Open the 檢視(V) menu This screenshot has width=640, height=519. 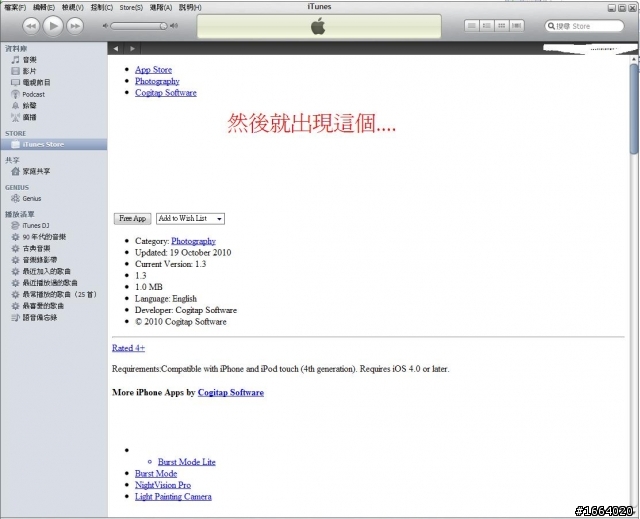pyautogui.click(x=73, y=7)
